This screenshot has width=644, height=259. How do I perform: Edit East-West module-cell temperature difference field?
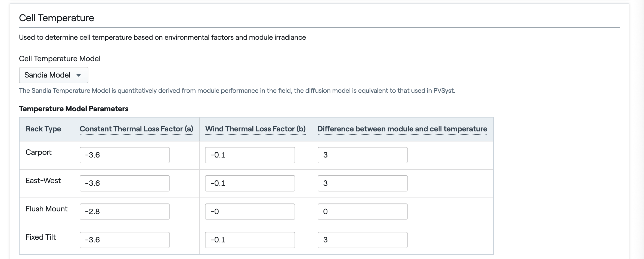[x=363, y=183]
